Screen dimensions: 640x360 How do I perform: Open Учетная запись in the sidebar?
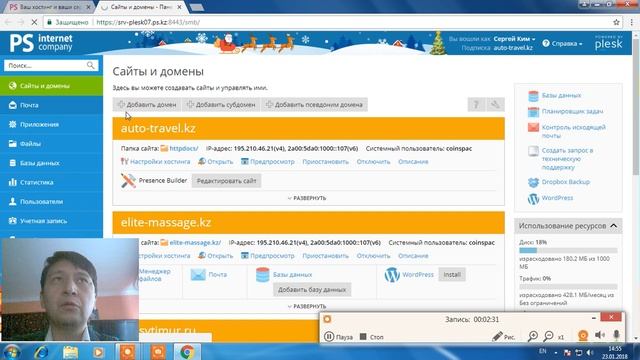point(51,221)
